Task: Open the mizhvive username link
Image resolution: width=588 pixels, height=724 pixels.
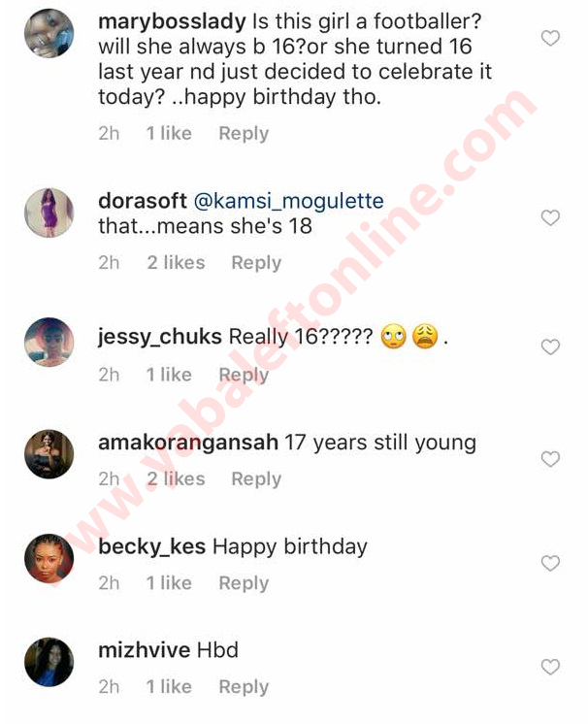Action: 145,650
